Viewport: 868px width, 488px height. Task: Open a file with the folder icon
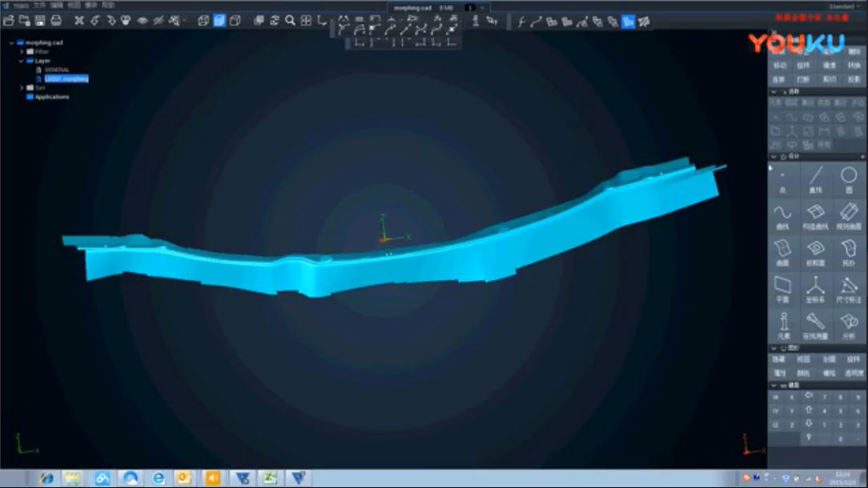tap(8, 21)
